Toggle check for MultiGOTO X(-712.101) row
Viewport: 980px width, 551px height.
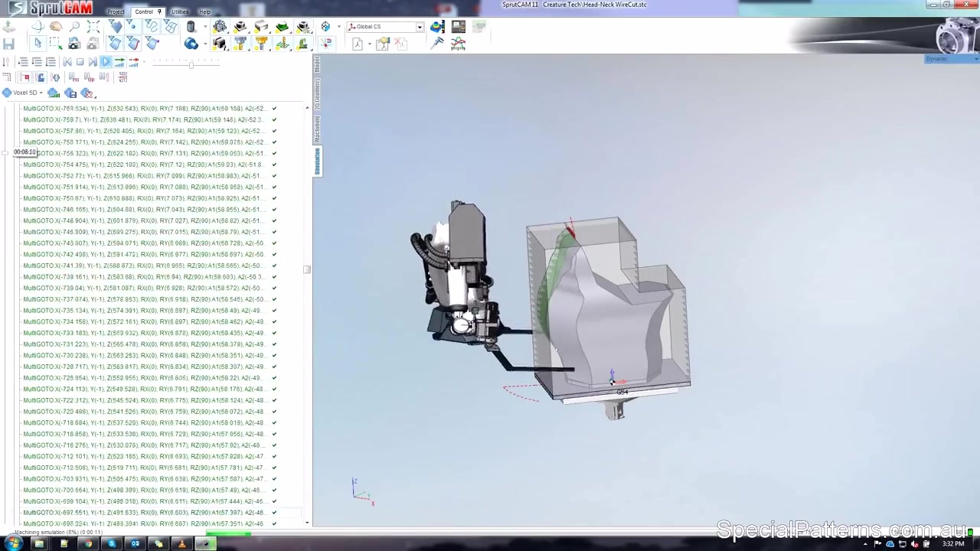click(x=274, y=456)
